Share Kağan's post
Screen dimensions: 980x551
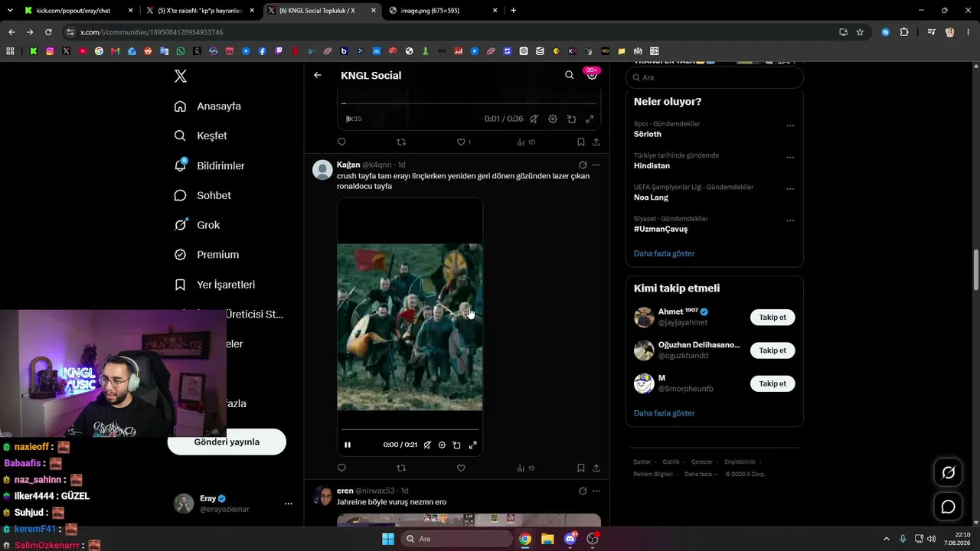(596, 468)
